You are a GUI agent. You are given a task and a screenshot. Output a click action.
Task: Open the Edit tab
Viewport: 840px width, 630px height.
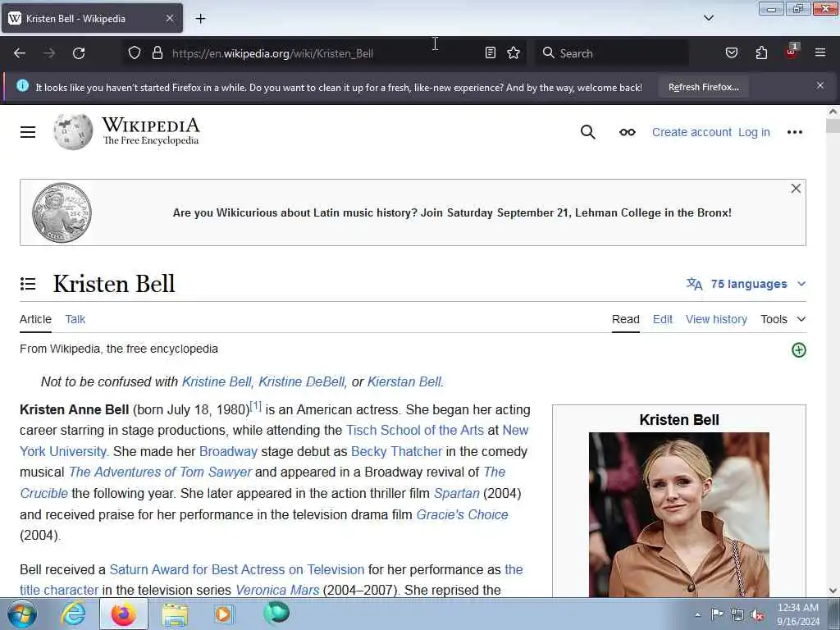pos(662,319)
